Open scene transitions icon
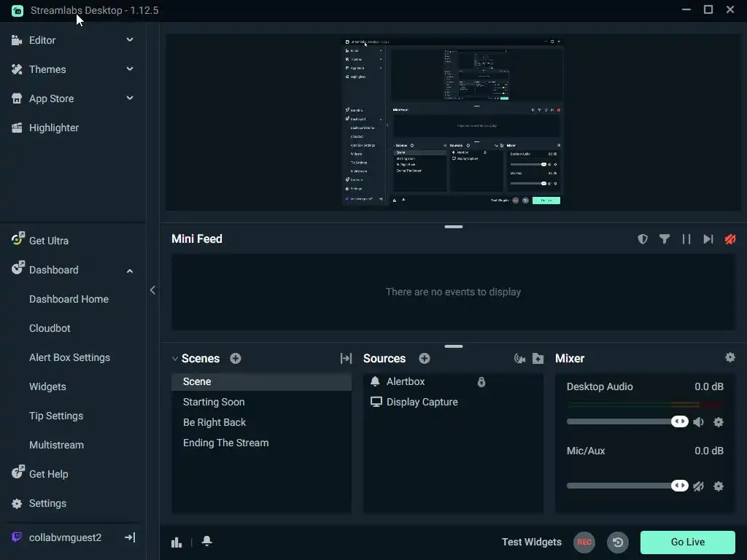Screen dimensions: 747x560 [346, 358]
